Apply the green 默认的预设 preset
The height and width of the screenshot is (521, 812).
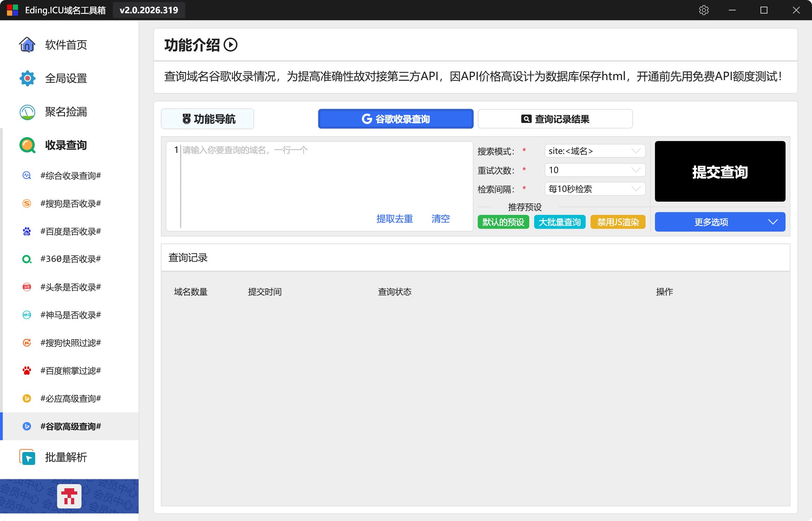click(503, 222)
